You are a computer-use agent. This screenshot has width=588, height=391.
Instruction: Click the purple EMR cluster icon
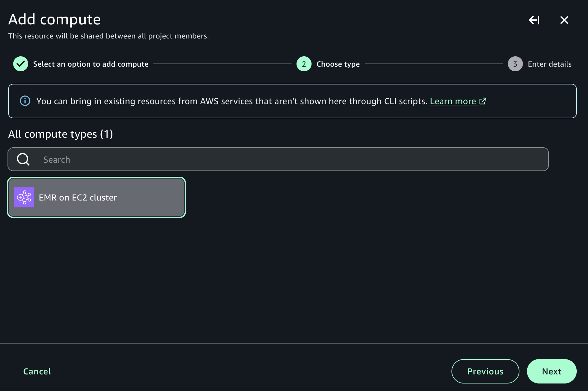[24, 197]
